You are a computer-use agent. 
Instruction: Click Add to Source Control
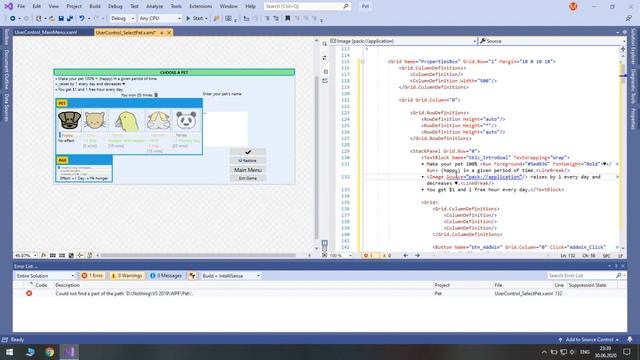589,340
